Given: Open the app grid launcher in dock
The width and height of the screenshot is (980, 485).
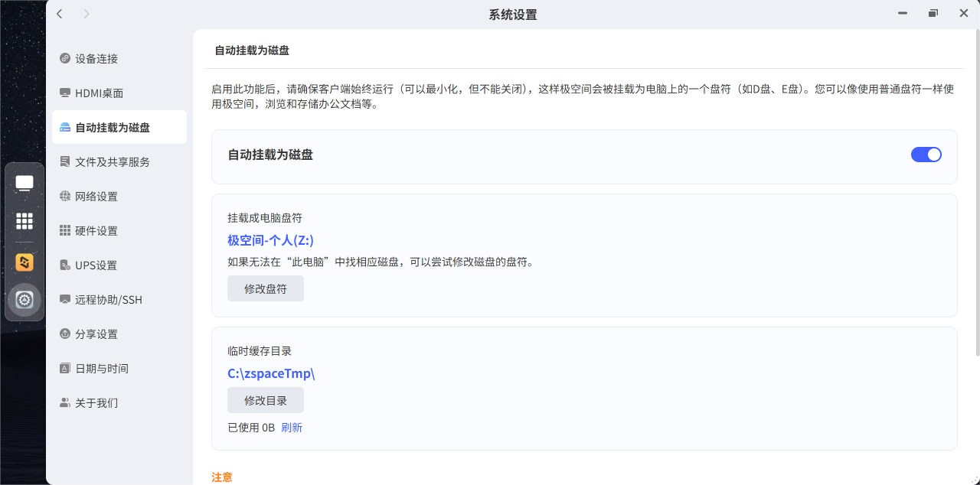Looking at the screenshot, I should [x=24, y=221].
